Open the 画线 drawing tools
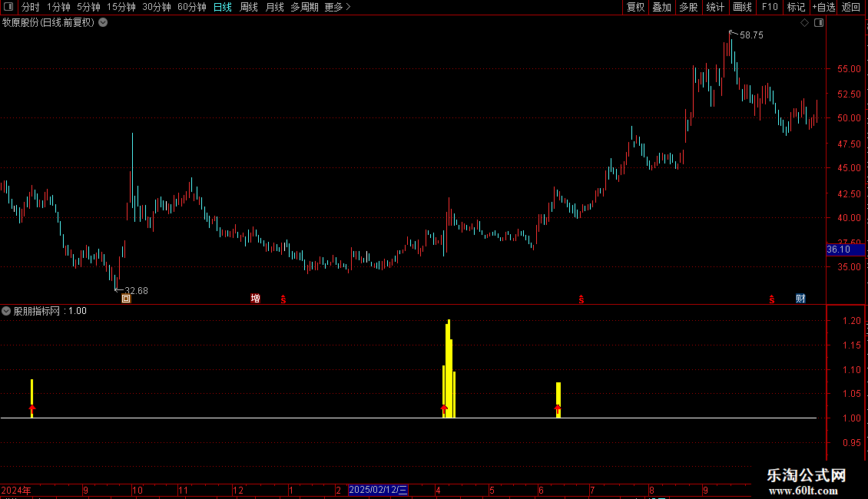Viewport: 868px width, 499px height. [x=742, y=7]
